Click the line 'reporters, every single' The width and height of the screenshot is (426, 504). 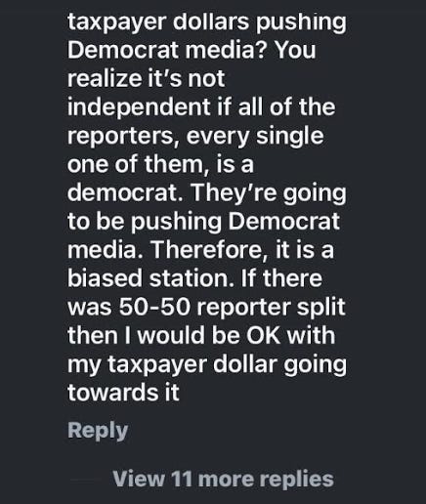195,137
